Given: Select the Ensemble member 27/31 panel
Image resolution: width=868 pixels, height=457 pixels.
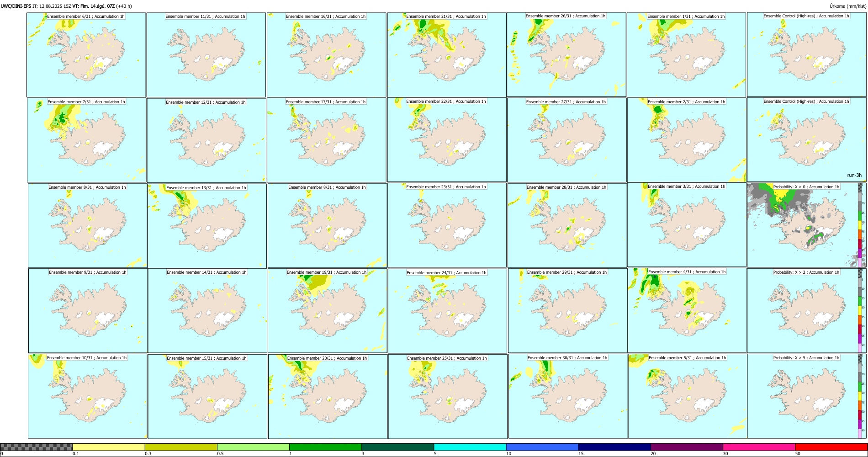Looking at the screenshot, I should tap(566, 140).
